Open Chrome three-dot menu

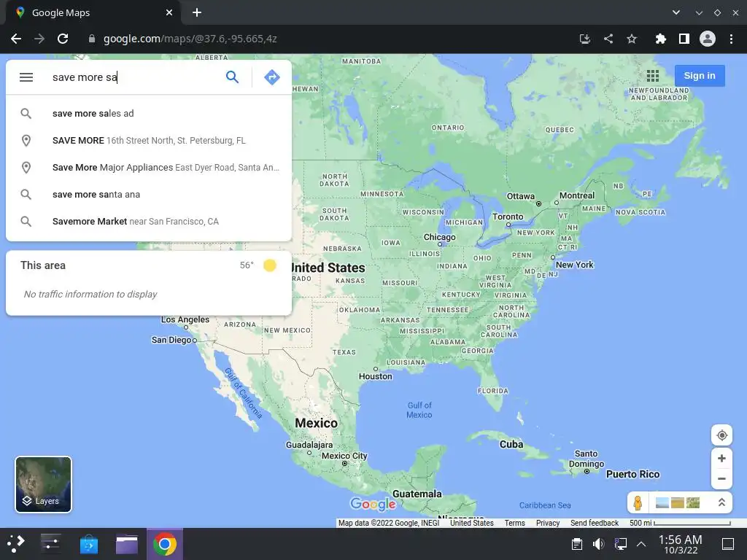pos(731,39)
